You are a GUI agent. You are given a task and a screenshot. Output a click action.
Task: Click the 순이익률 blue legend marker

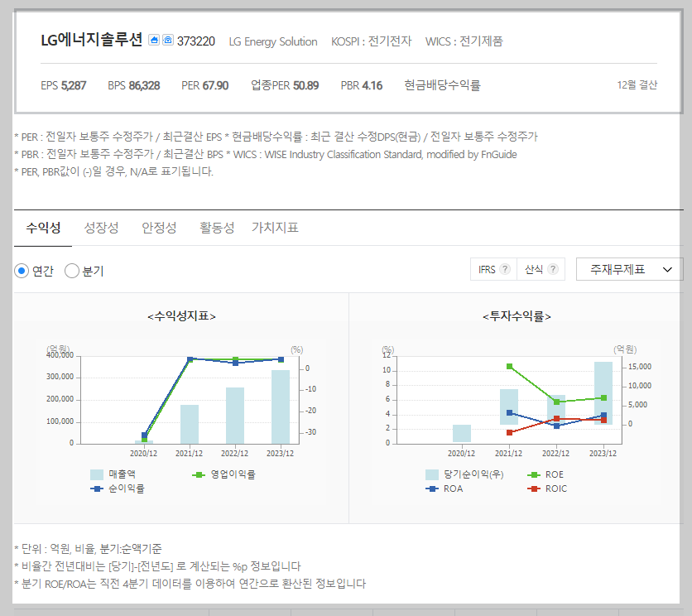point(97,488)
